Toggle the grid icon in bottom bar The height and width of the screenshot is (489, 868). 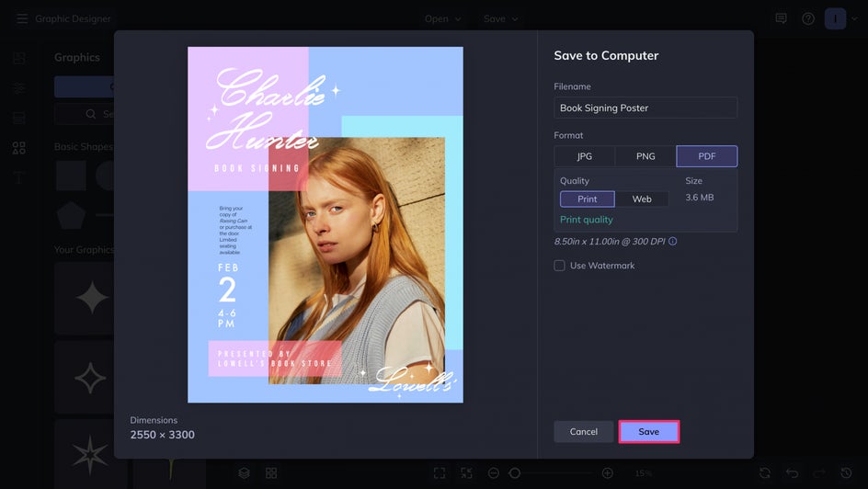[271, 473]
